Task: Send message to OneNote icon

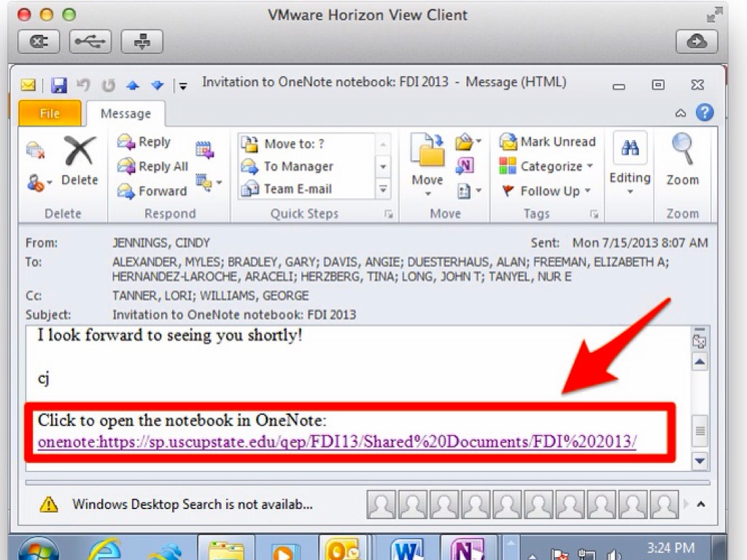Action: click(x=465, y=166)
